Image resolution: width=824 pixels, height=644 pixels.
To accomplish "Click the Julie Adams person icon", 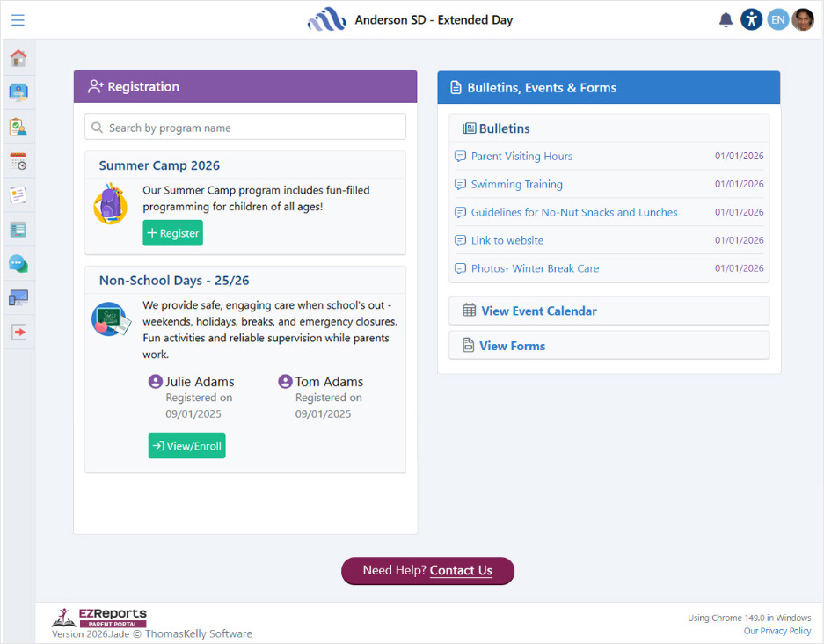I will pos(155,381).
